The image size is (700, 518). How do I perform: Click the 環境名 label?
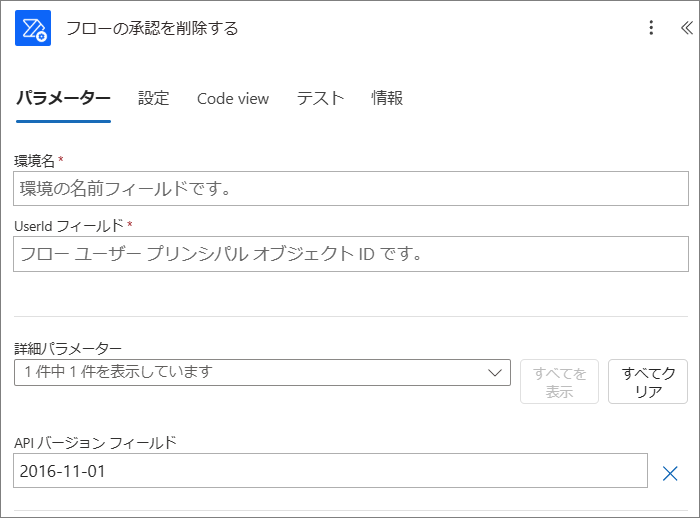[x=34, y=160]
